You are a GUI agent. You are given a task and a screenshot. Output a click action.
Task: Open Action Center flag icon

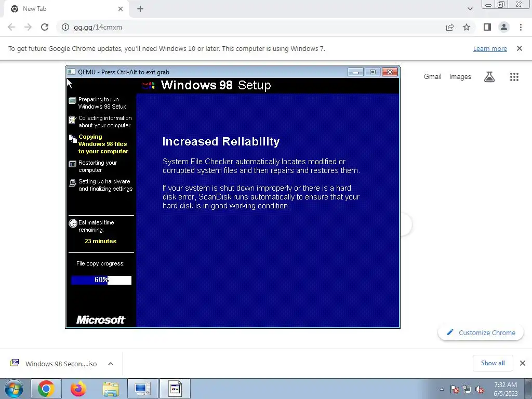[455, 389]
